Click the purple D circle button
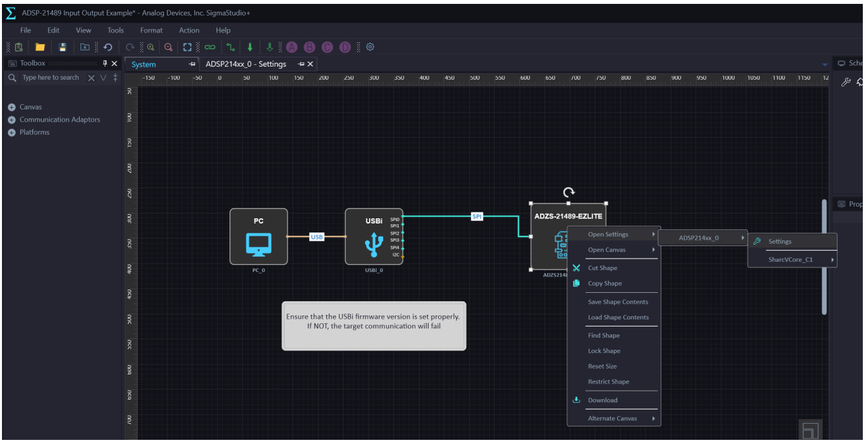868x447 pixels. tap(345, 47)
